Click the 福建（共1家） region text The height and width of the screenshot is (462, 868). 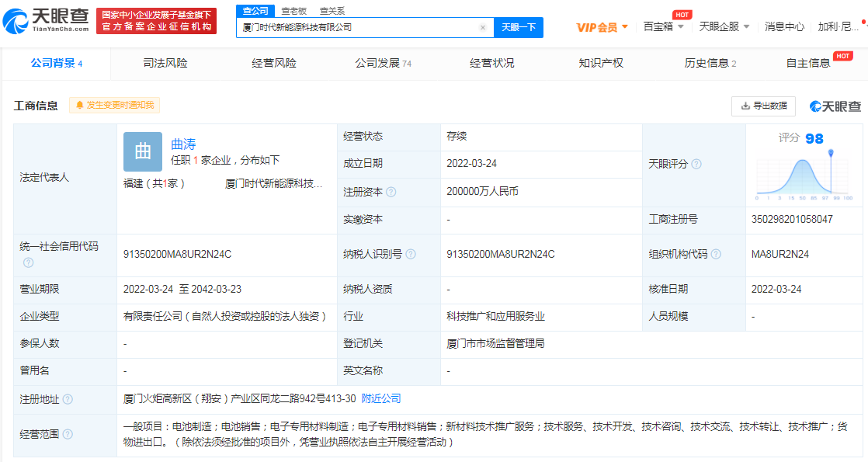click(154, 183)
